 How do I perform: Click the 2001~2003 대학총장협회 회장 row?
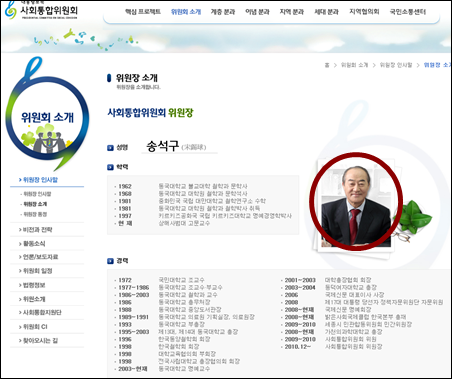[326, 280]
